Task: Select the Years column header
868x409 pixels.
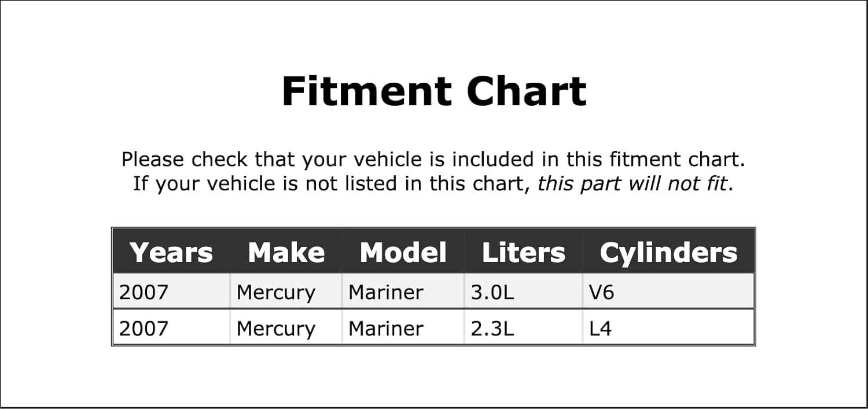Action: tap(171, 253)
